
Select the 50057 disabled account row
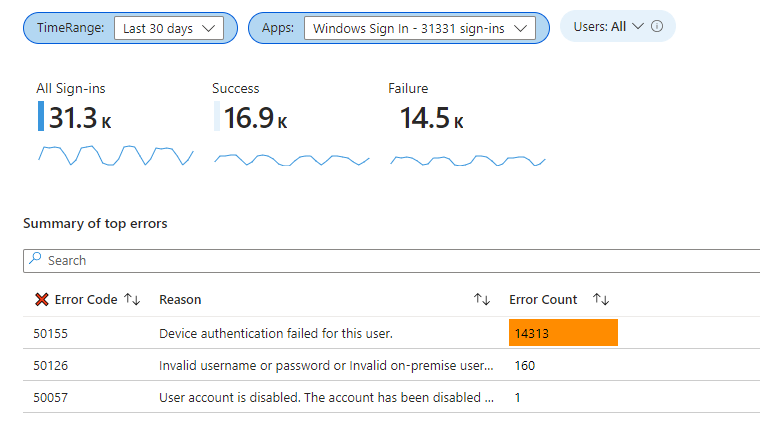coord(391,397)
